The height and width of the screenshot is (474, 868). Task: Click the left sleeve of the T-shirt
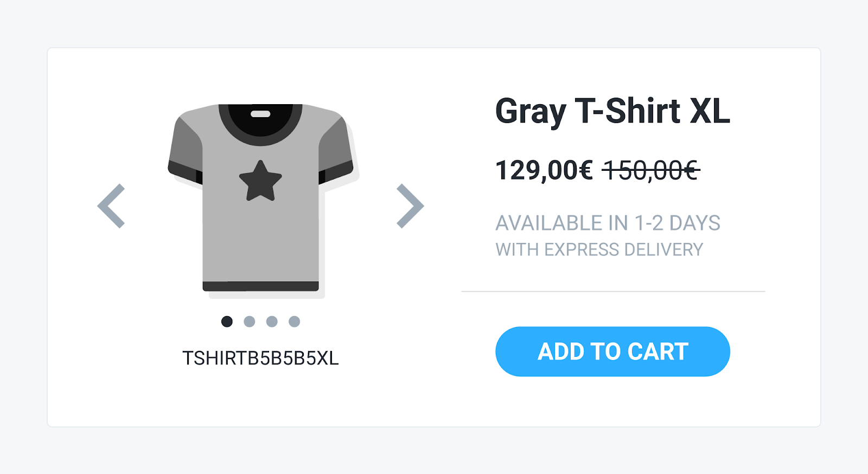click(186, 149)
